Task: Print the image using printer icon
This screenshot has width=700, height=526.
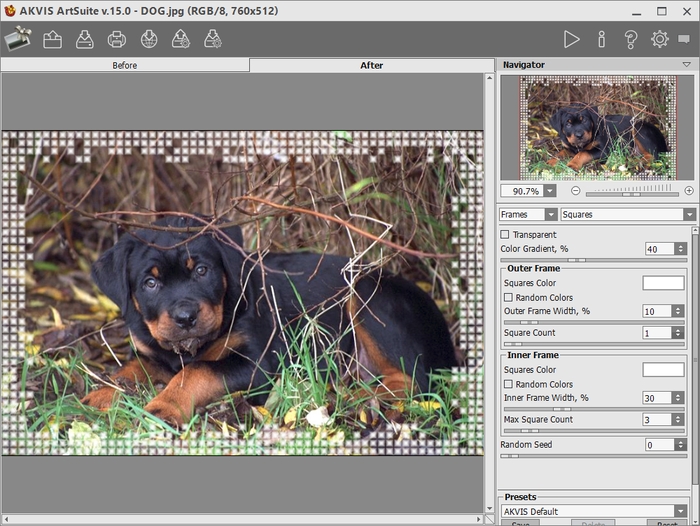Action: tap(117, 39)
